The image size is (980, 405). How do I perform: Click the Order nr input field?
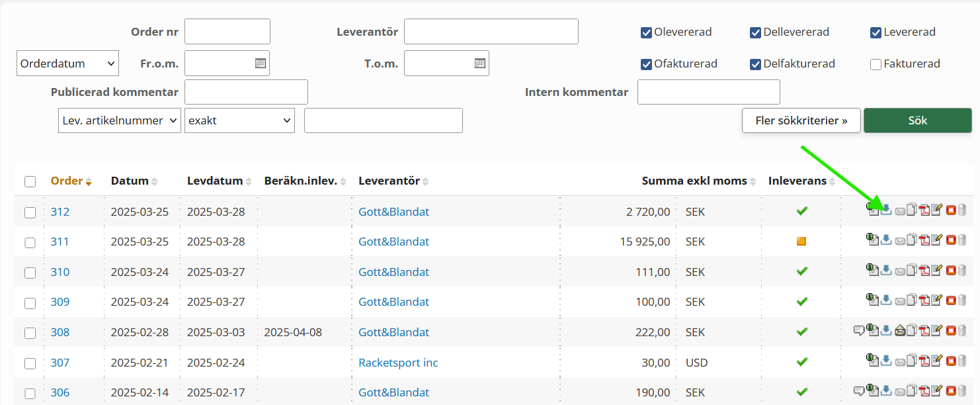coord(227,31)
